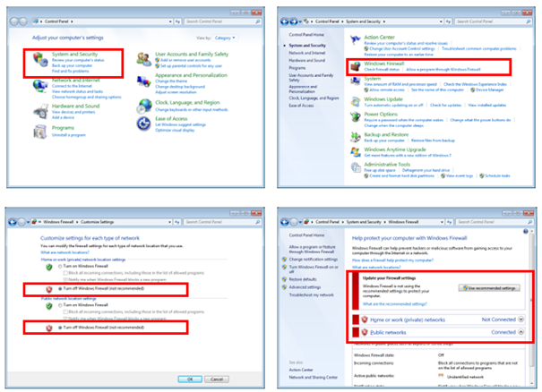Click vertical scrollbar in Windows Firewall window

(x=533, y=301)
